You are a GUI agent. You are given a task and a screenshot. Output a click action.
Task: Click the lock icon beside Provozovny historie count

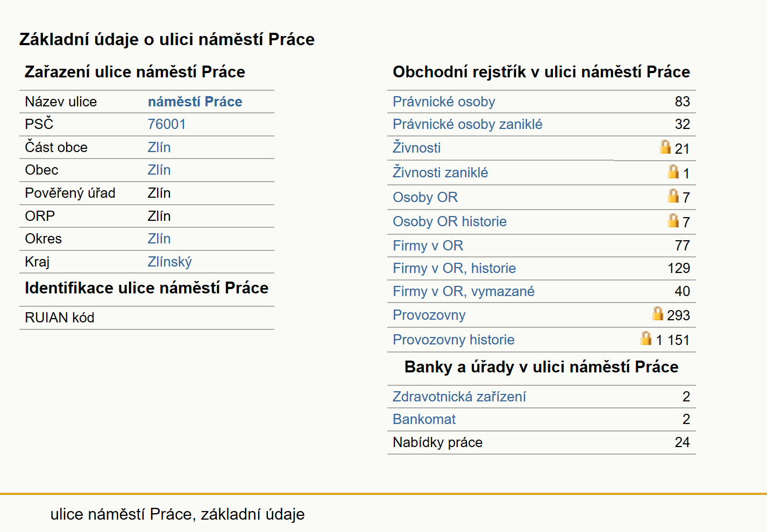tap(647, 338)
